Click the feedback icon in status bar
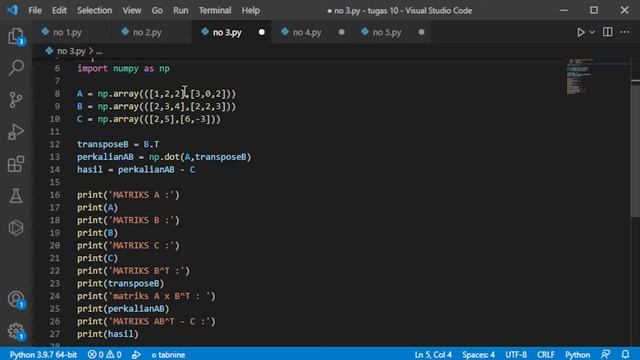640x360 pixels. 606,354
